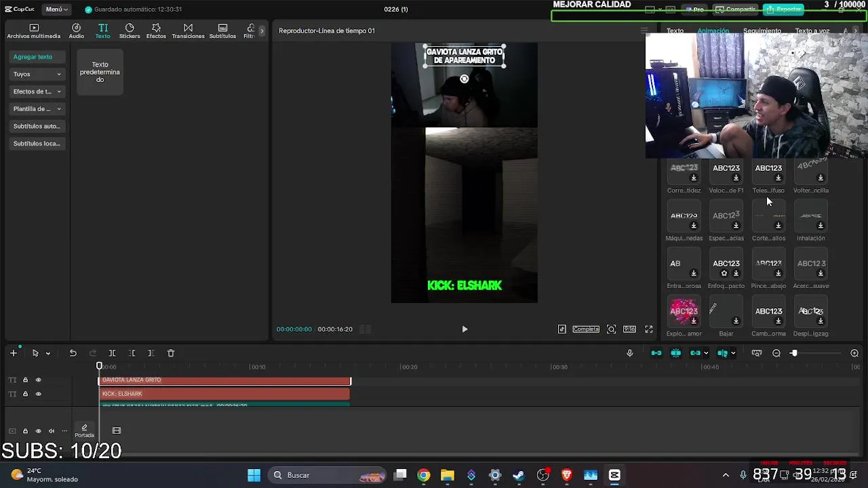Expand Plantilla de texto section
The width and height of the screenshot is (868, 488).
[37, 108]
